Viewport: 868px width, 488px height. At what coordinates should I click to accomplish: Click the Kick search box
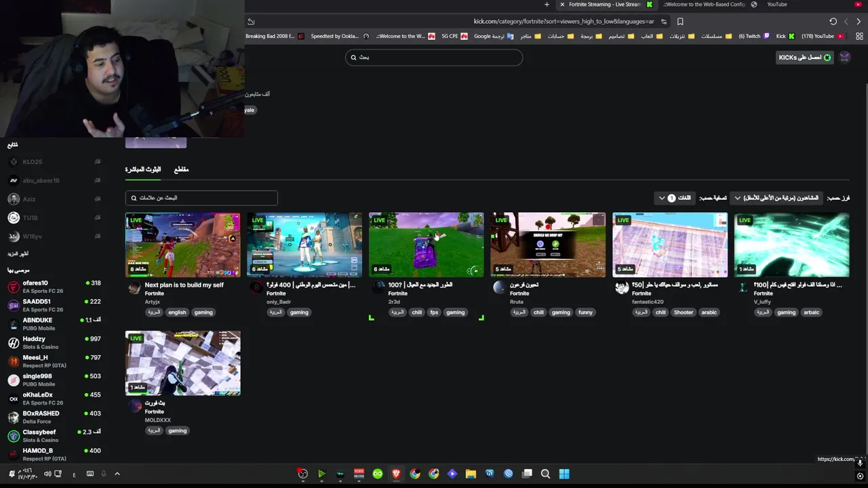pos(434,58)
